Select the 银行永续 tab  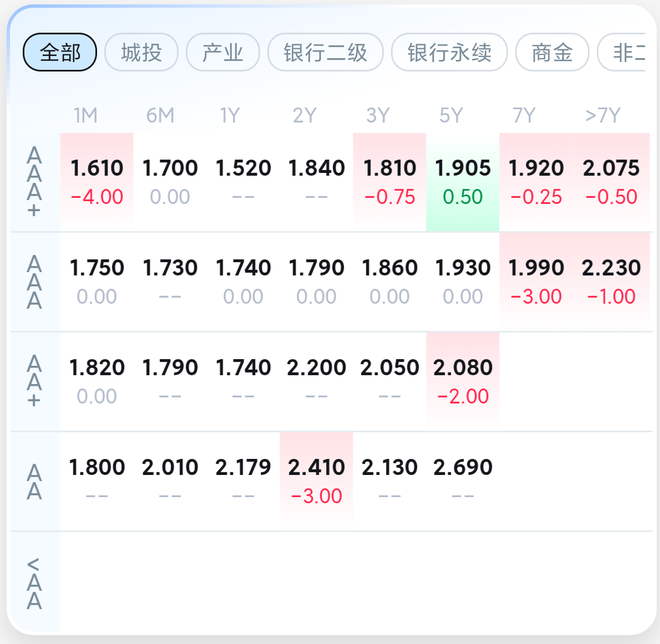449,52
